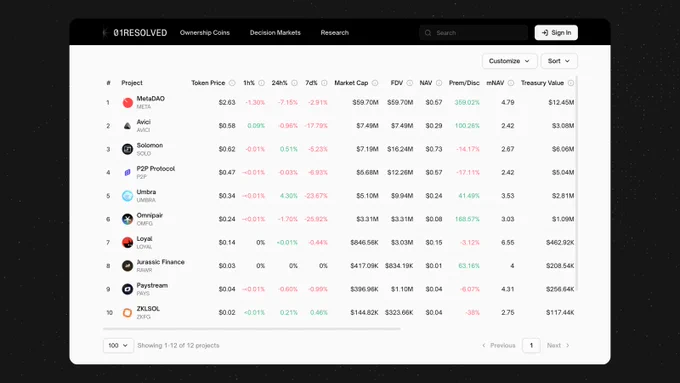Image resolution: width=680 pixels, height=383 pixels.
Task: Click the Avici project icon
Action: point(128,126)
